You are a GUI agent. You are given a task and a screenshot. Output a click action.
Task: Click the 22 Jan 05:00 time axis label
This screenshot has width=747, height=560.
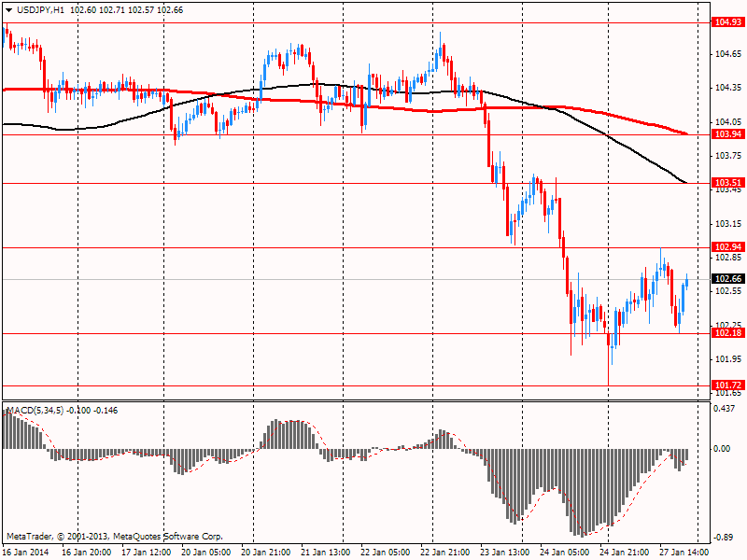(x=386, y=553)
